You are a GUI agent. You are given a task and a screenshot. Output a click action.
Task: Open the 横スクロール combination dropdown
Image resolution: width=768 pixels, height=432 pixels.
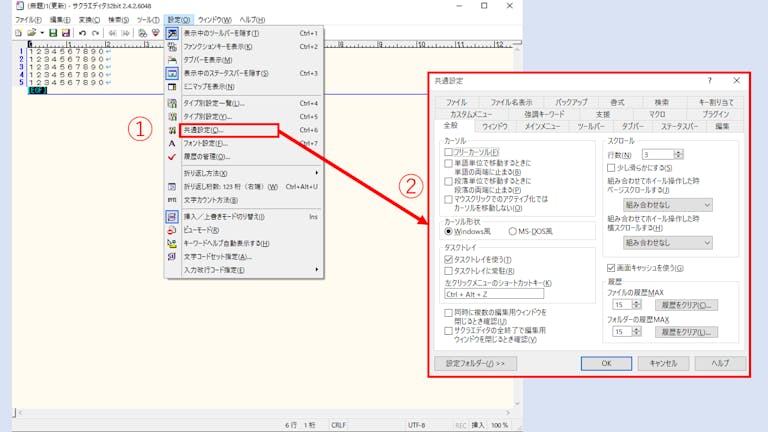click(668, 242)
